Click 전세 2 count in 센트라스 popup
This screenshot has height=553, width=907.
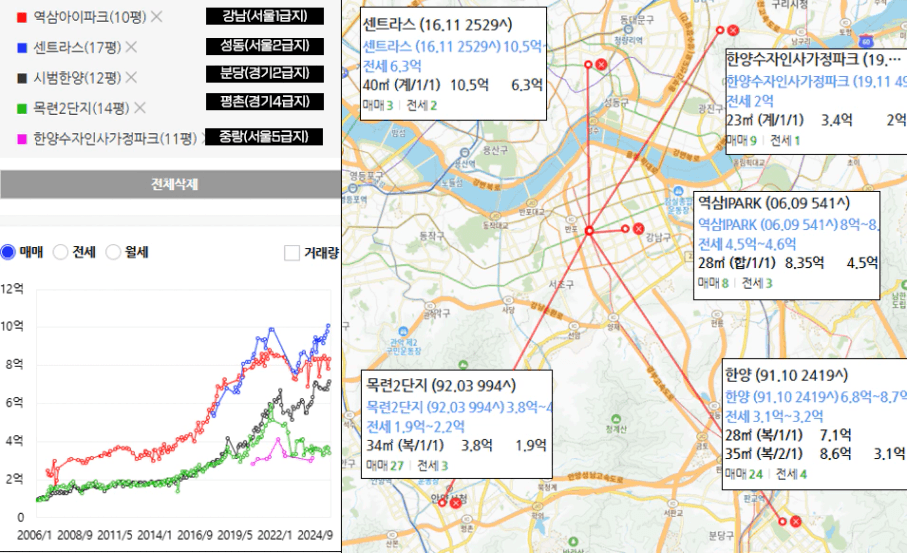[422, 105]
